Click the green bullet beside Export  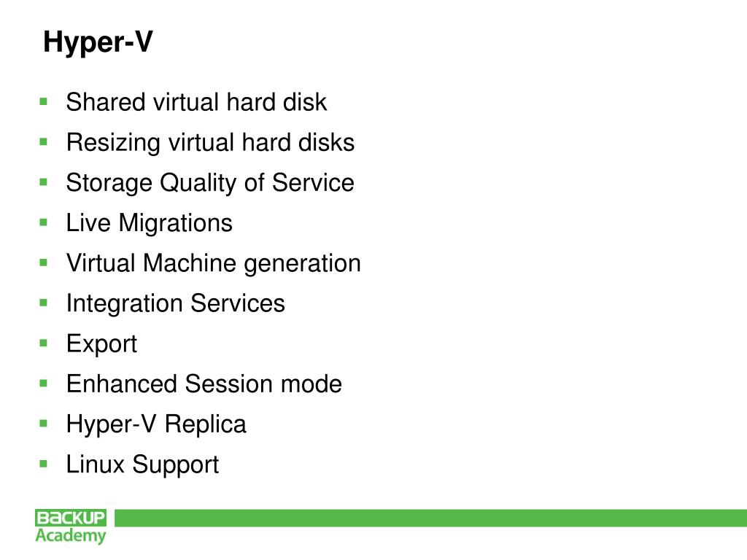43,343
